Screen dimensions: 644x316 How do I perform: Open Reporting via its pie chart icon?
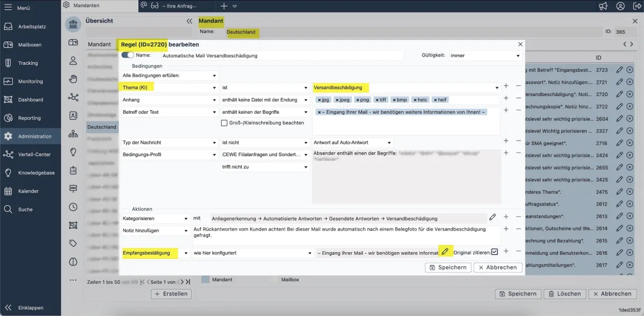[x=8, y=118]
